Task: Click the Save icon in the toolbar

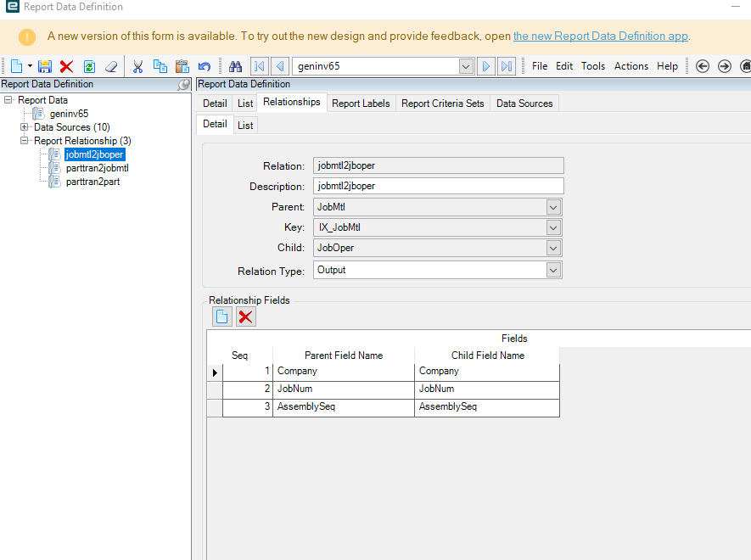Action: [45, 66]
